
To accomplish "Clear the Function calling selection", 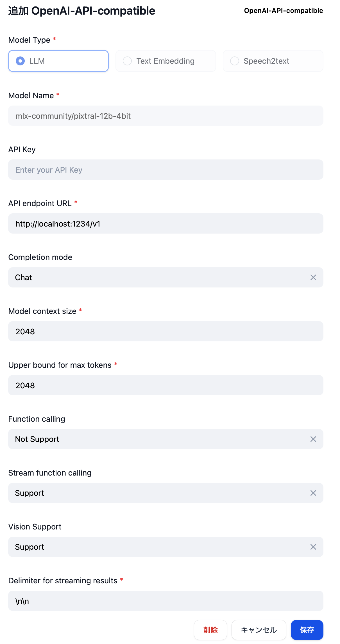I will click(x=313, y=439).
